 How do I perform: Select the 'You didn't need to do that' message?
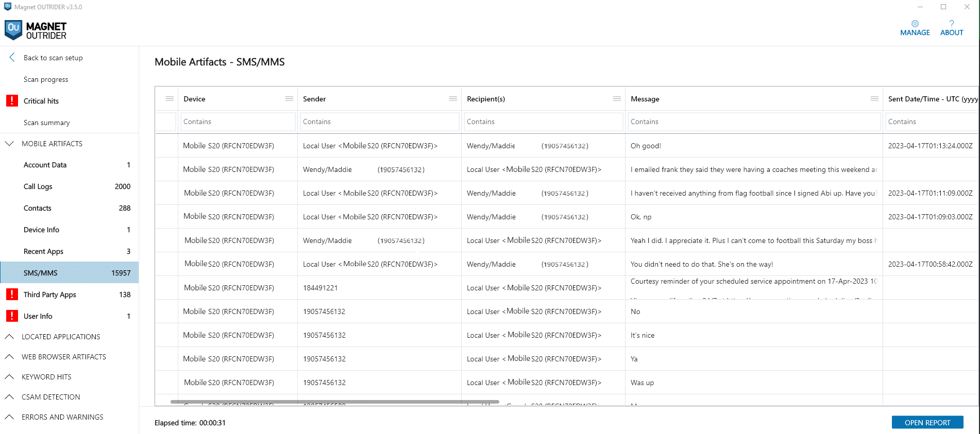click(754, 264)
